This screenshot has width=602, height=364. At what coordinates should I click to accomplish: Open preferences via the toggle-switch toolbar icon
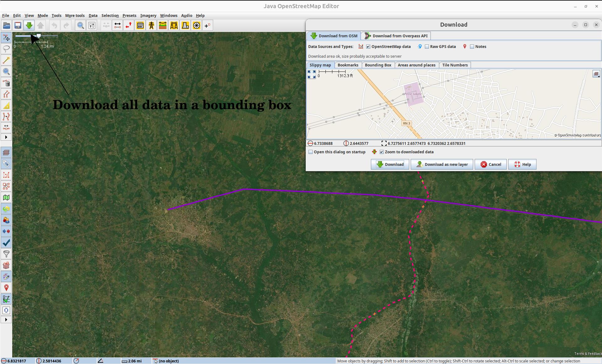click(92, 25)
